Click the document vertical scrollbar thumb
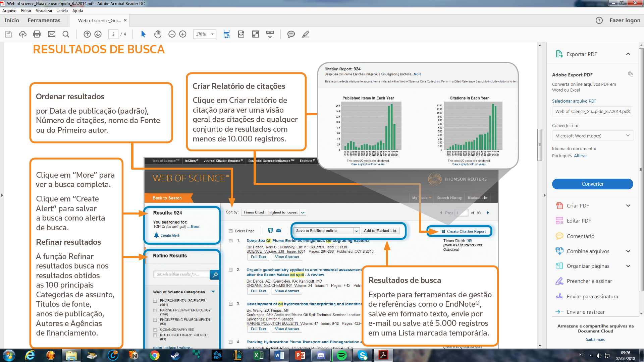This screenshot has height=362, width=644. click(x=540, y=145)
